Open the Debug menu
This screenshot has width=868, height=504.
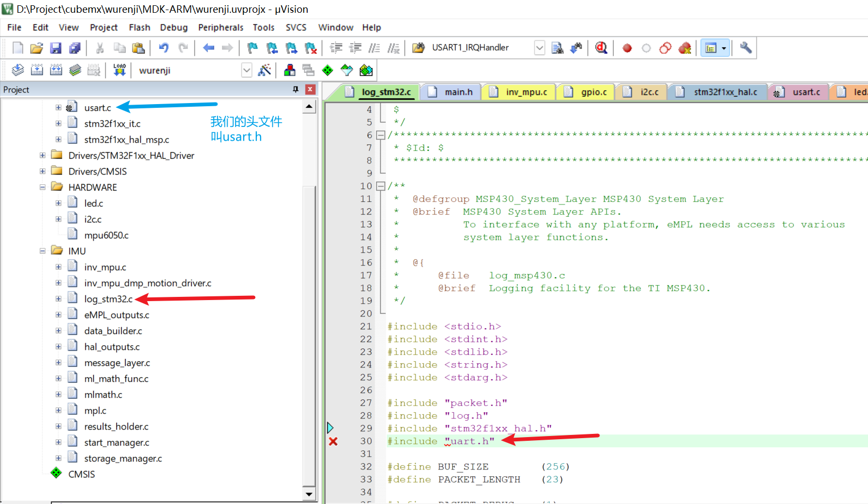(174, 28)
